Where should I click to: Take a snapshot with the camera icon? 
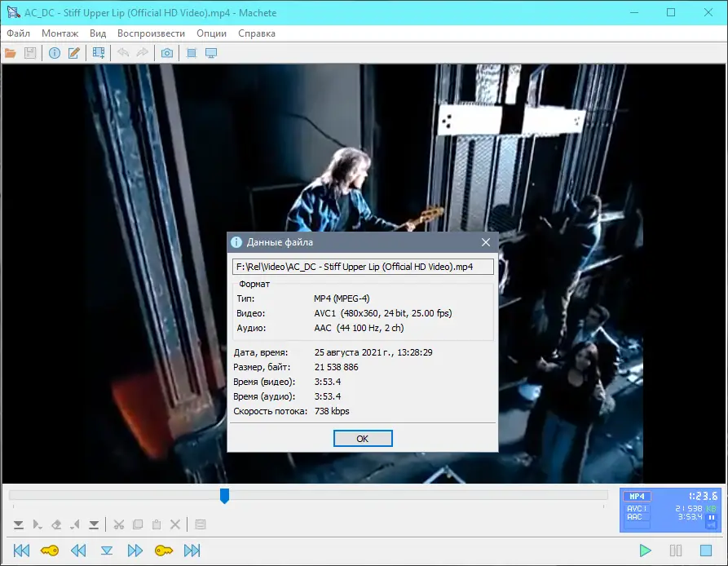coord(167,53)
